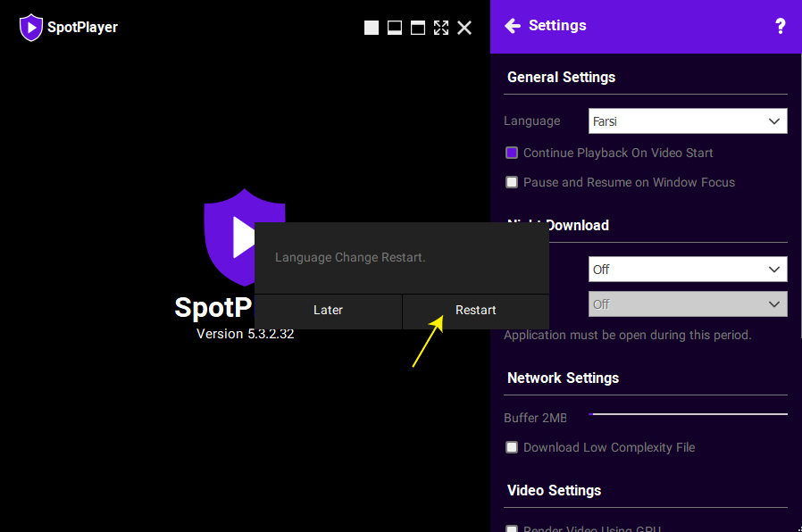
Task: Click the Network Settings heading
Action: tap(563, 378)
